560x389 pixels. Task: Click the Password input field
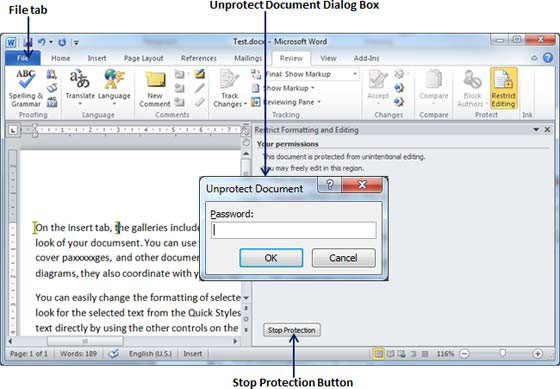click(294, 230)
